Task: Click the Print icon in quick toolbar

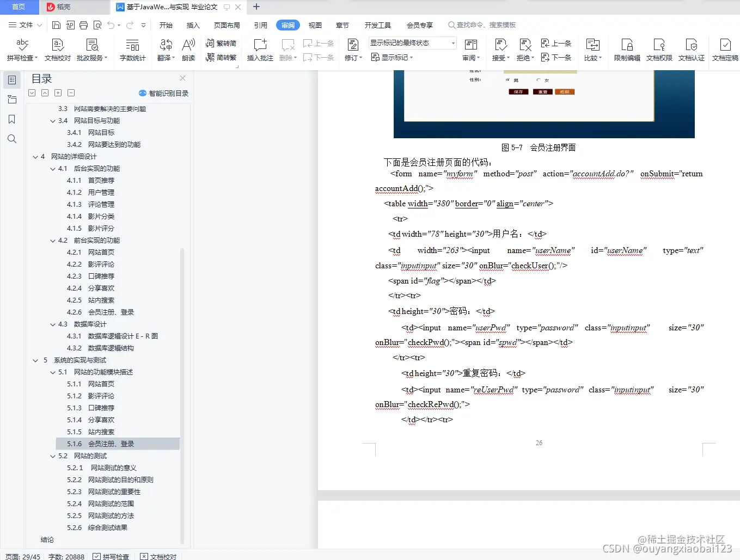Action: (x=83, y=25)
